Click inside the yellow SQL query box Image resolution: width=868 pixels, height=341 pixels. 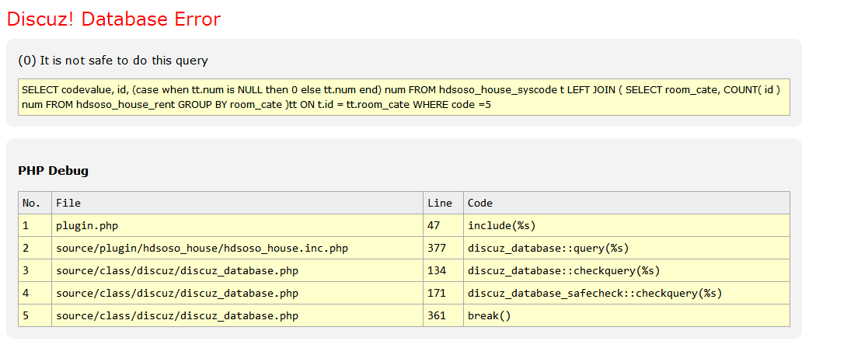click(x=403, y=97)
